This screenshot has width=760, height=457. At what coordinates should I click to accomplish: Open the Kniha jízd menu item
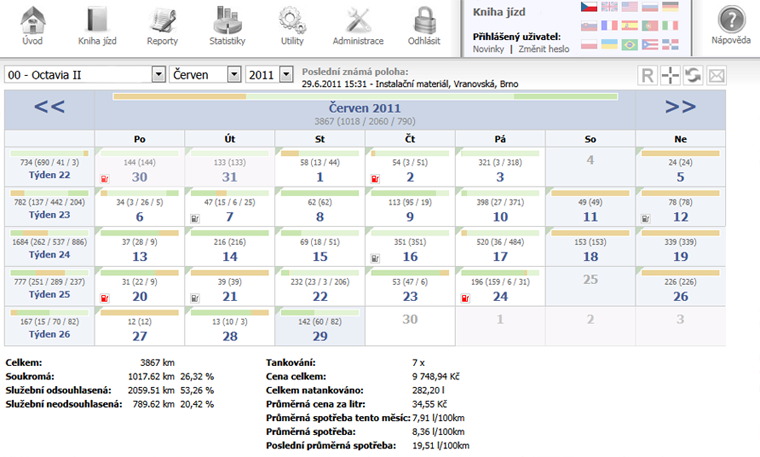pyautogui.click(x=97, y=25)
